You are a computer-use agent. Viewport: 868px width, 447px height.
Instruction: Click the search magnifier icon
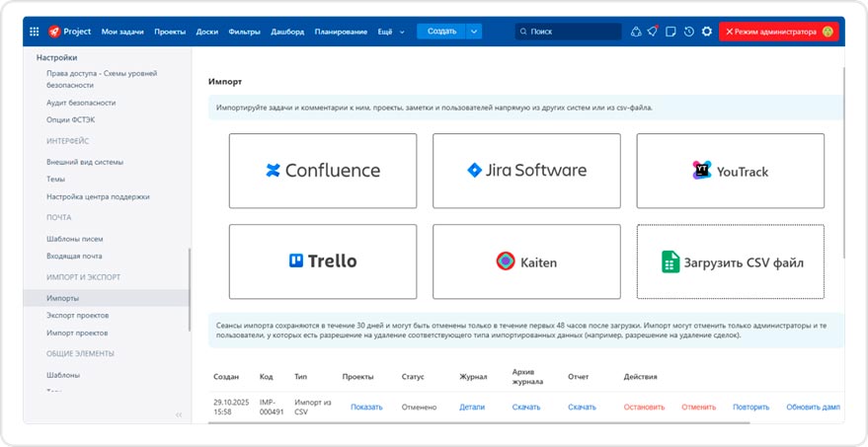pos(523,32)
